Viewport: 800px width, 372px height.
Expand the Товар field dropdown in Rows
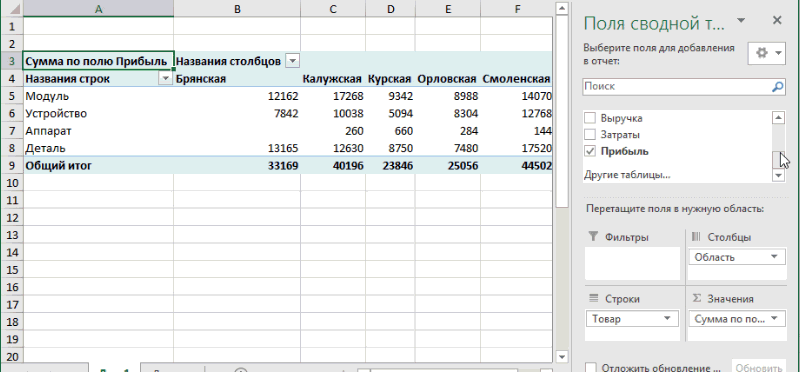tap(667, 319)
